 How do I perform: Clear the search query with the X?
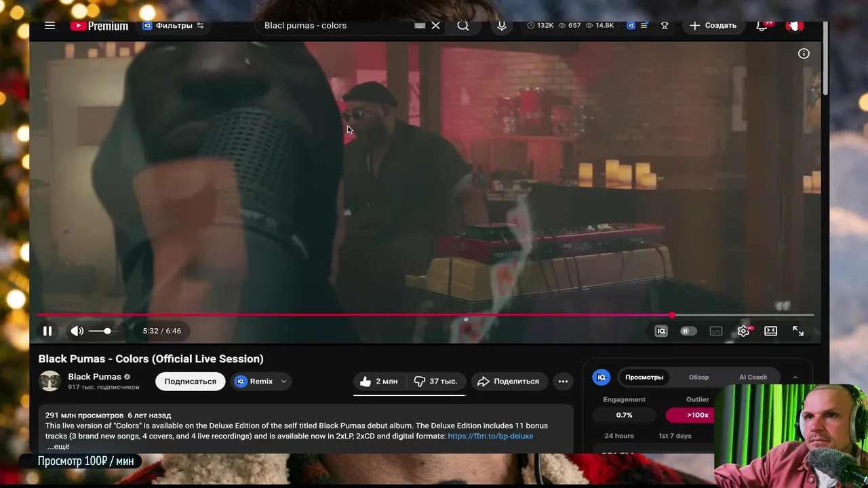click(x=436, y=25)
